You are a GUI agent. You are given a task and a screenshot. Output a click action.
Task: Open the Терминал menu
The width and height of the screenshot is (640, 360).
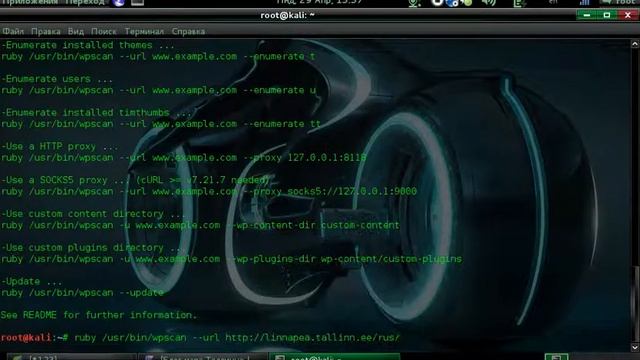tap(144, 31)
